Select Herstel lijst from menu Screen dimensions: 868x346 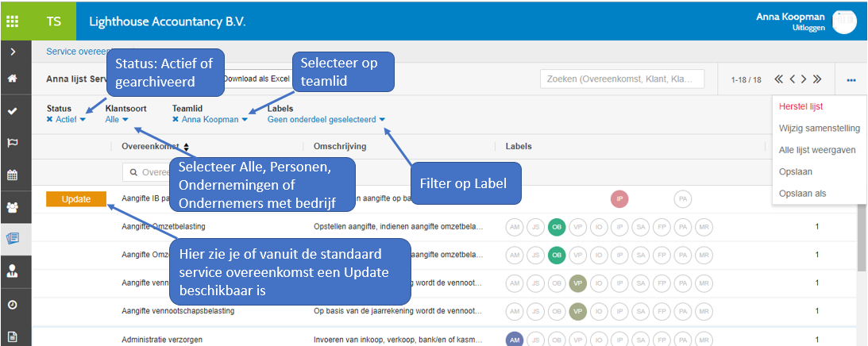(x=800, y=106)
